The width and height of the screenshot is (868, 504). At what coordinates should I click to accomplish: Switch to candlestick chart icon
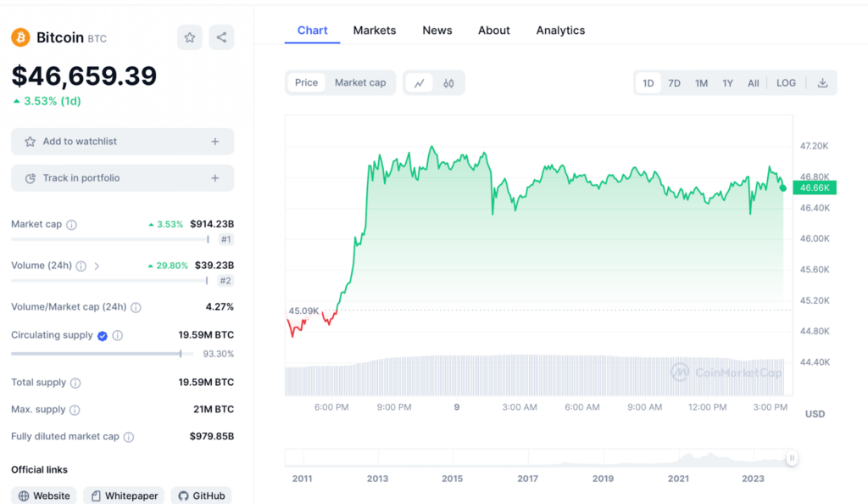click(x=448, y=83)
